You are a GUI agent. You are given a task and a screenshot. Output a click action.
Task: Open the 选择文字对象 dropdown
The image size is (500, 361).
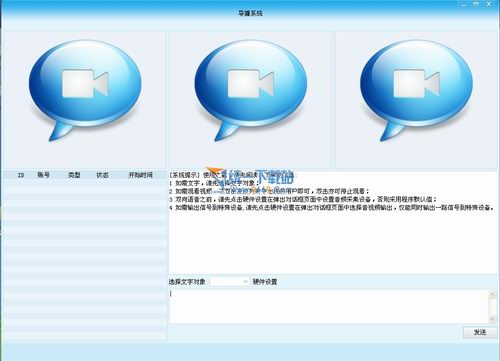(x=230, y=282)
